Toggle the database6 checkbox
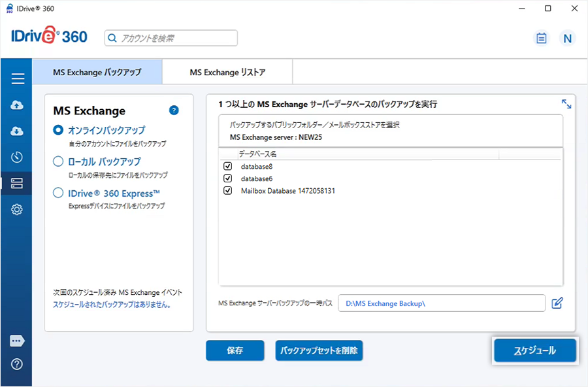588x387 pixels. click(228, 178)
